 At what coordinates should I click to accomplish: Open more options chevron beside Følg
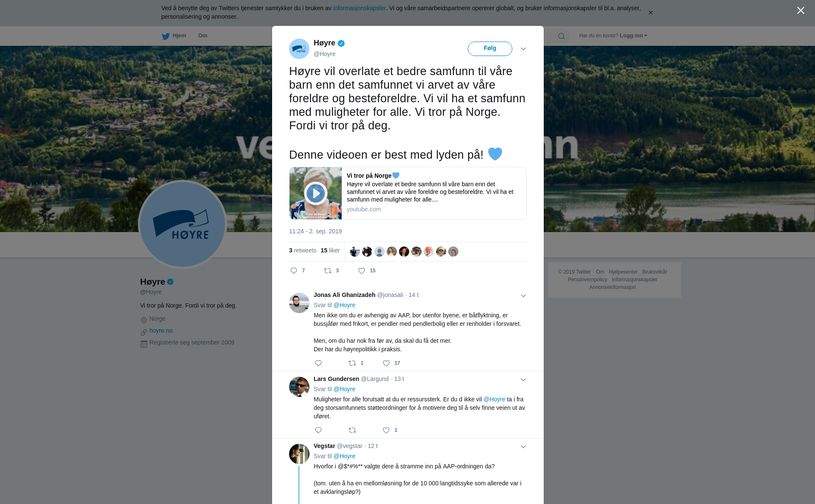pos(523,49)
